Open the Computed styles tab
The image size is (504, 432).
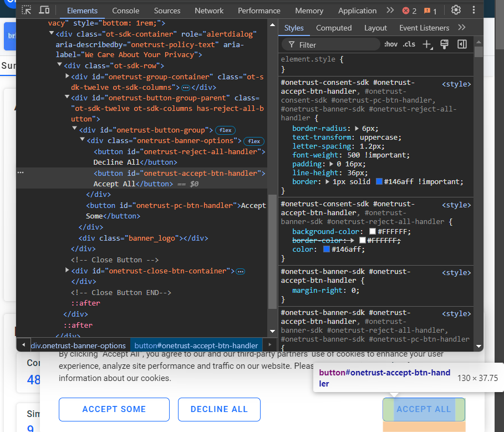(x=334, y=28)
